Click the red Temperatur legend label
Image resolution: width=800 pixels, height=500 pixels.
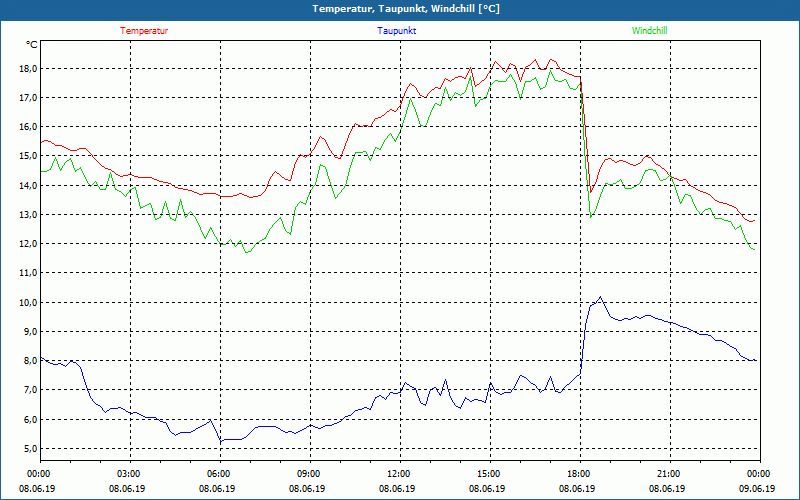144,31
